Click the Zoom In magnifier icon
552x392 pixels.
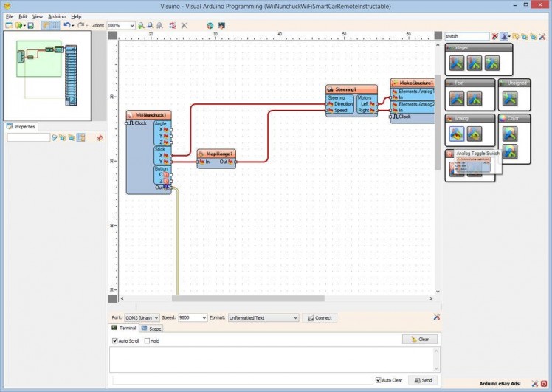(140, 25)
